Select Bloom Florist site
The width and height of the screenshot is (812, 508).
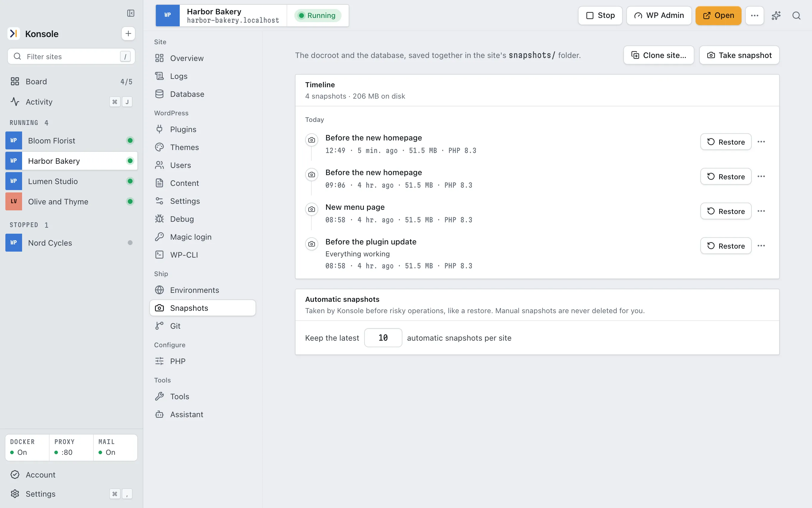coord(71,140)
